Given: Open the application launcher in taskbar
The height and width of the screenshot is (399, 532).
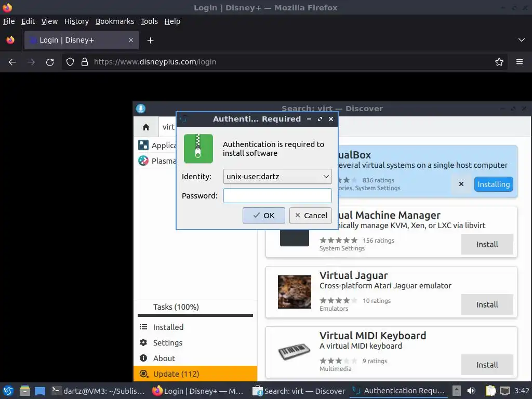Looking at the screenshot, I should 8,391.
